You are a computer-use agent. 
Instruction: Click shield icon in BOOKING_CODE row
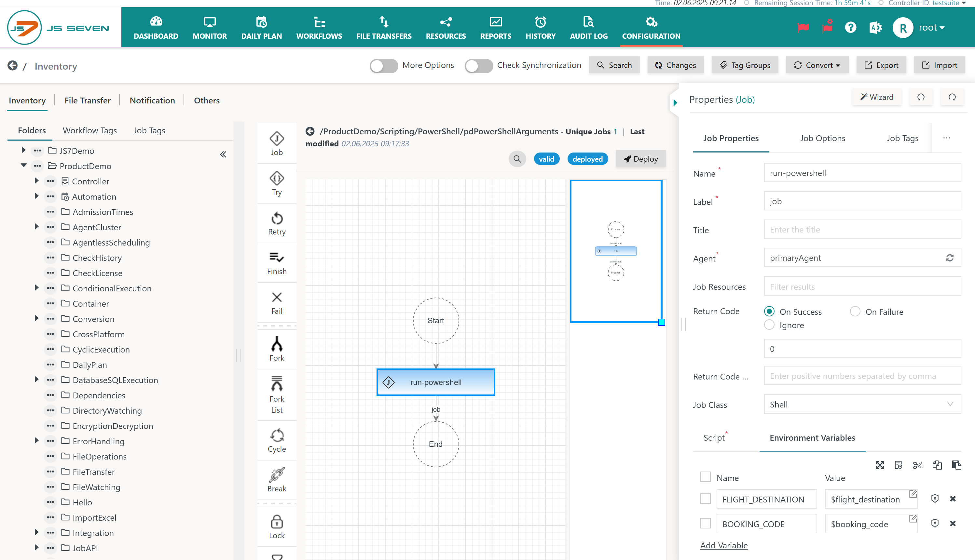[935, 524]
